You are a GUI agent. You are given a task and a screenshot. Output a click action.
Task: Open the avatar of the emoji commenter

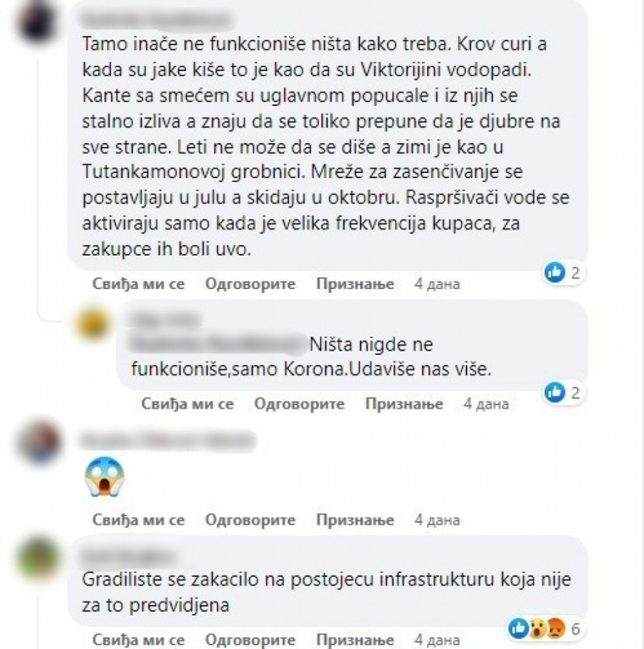pos(39,440)
